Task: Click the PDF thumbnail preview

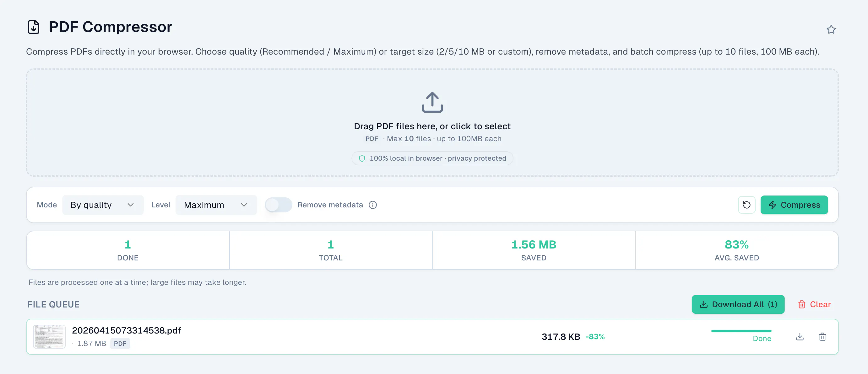Action: pos(49,337)
